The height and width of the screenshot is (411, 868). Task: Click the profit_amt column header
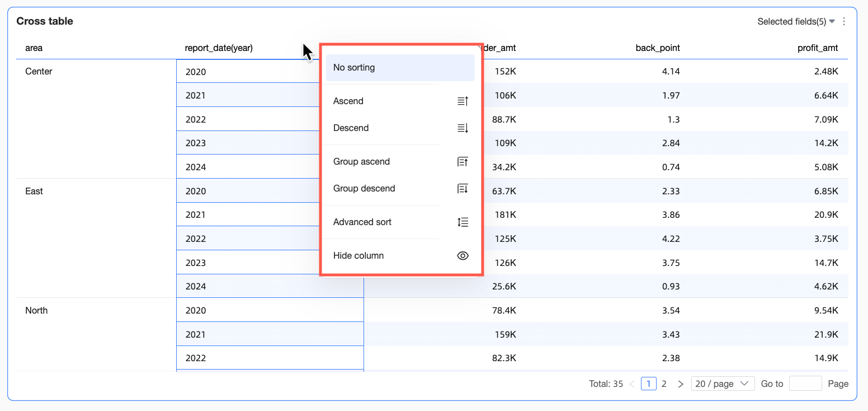[x=817, y=48]
